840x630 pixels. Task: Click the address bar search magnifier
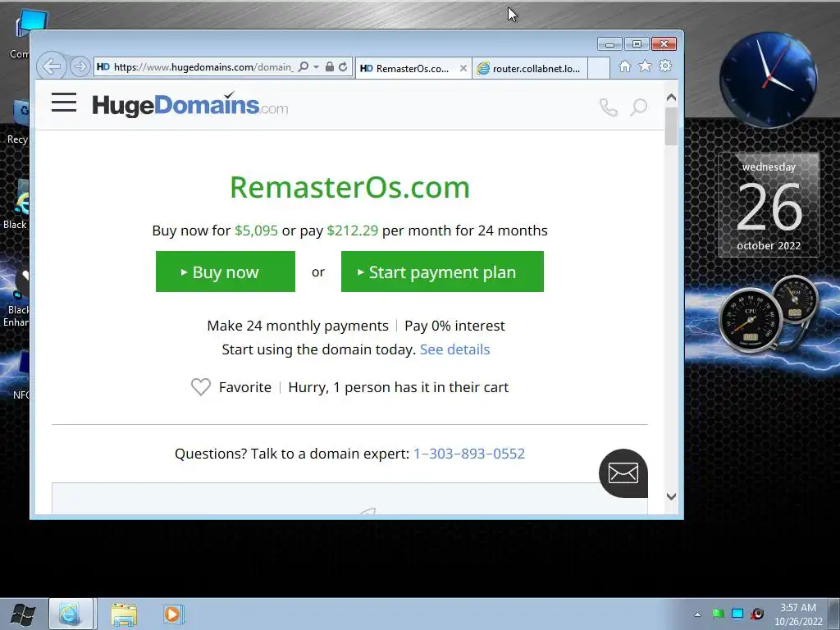click(x=304, y=67)
